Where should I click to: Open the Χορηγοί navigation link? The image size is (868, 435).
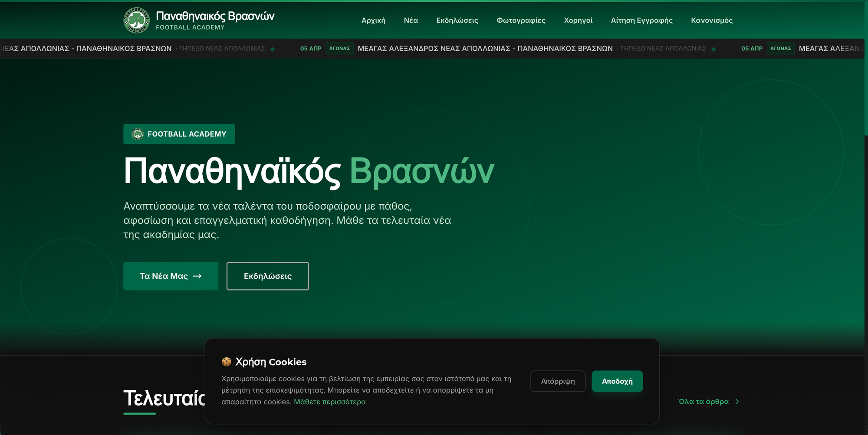coord(578,20)
